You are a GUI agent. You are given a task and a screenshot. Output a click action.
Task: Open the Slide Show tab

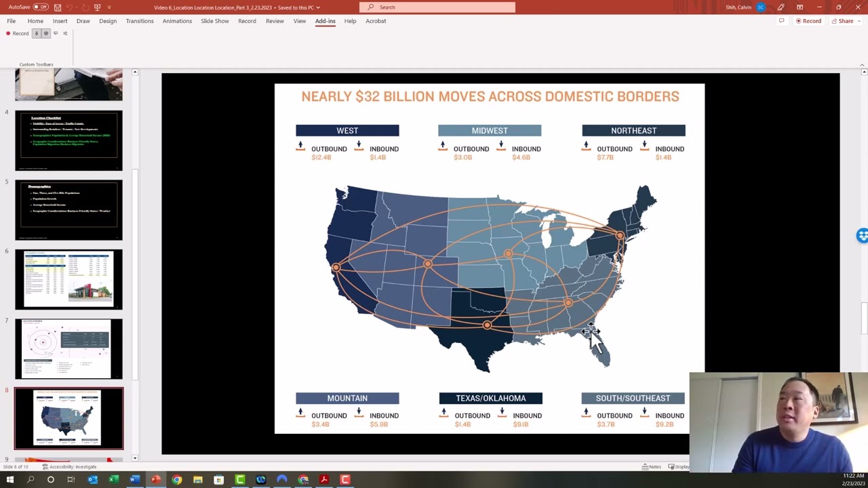coord(215,21)
